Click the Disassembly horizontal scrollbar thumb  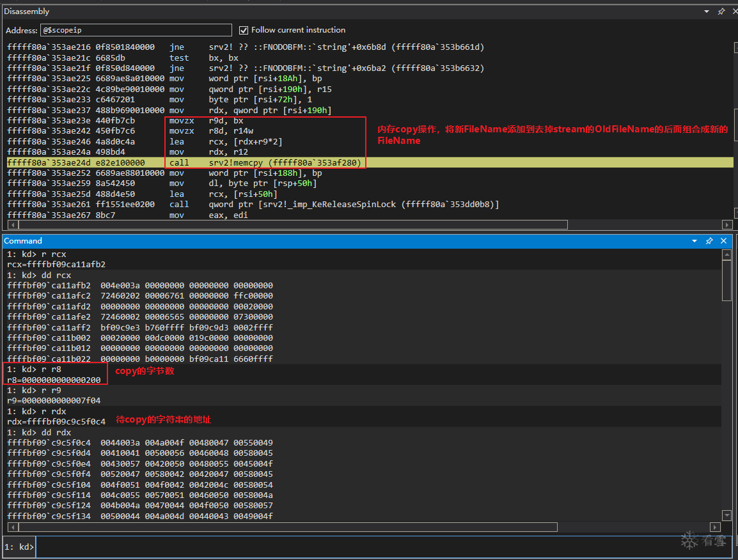click(292, 225)
